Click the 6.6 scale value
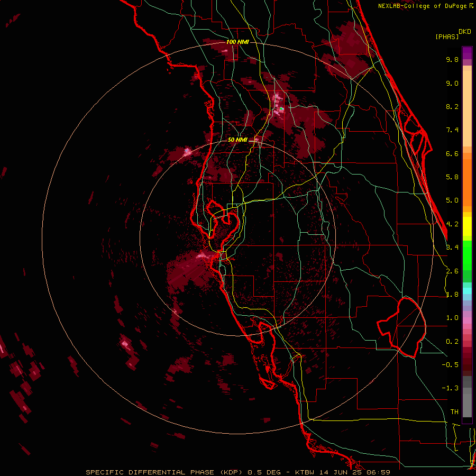The image size is (476, 476). (x=452, y=153)
